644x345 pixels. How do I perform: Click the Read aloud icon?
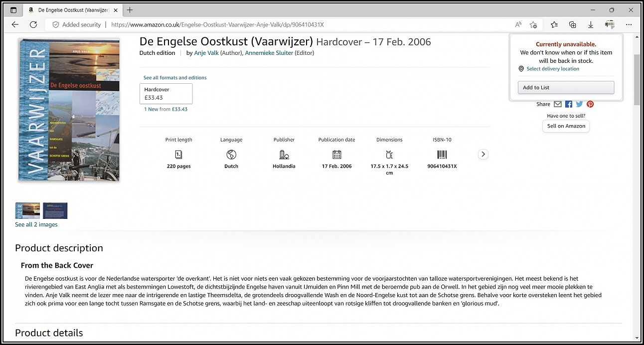pos(518,24)
